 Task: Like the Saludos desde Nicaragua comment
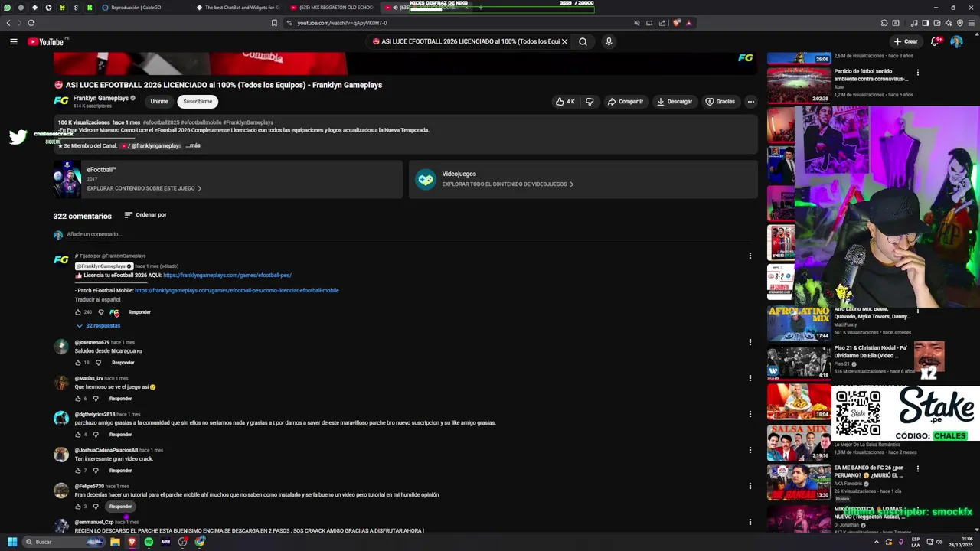pos(78,362)
